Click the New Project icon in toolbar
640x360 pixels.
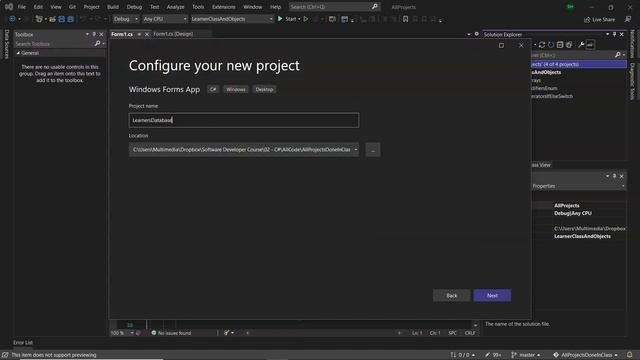click(x=39, y=19)
